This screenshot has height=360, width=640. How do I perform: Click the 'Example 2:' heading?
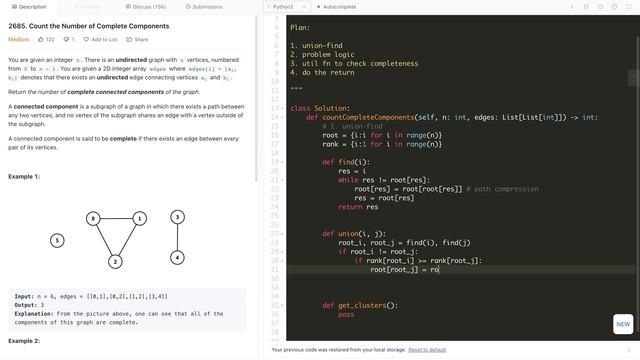(24, 341)
